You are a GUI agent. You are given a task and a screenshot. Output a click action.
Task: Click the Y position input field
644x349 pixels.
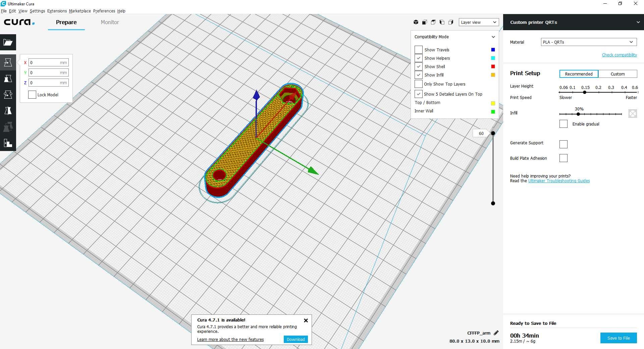tap(49, 72)
